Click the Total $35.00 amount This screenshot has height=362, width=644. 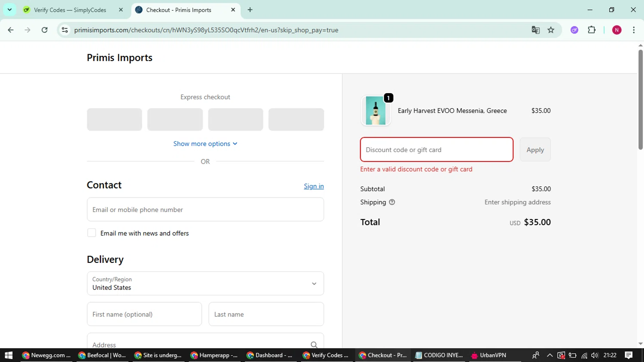click(x=538, y=222)
